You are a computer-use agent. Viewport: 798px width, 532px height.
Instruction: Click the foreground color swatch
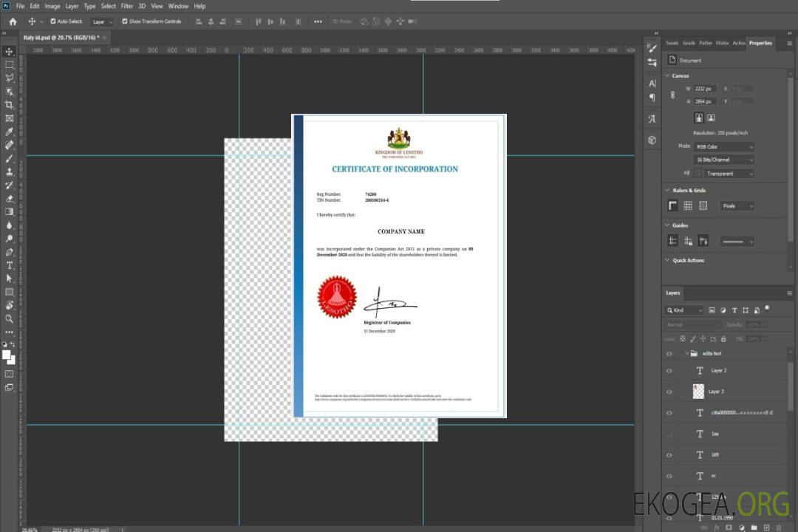[x=7, y=355]
